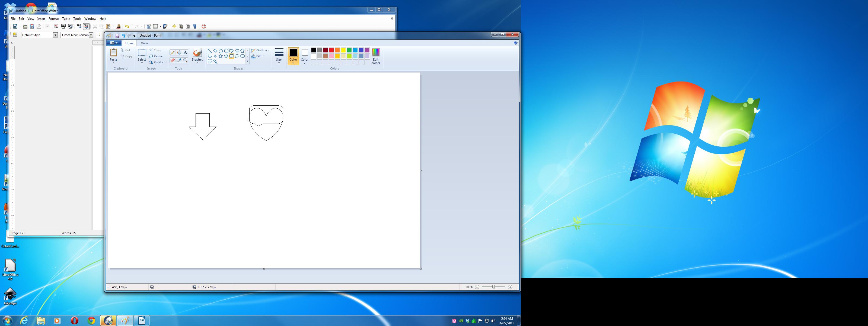
Task: Open the Insert menu in Writer
Action: click(x=41, y=19)
